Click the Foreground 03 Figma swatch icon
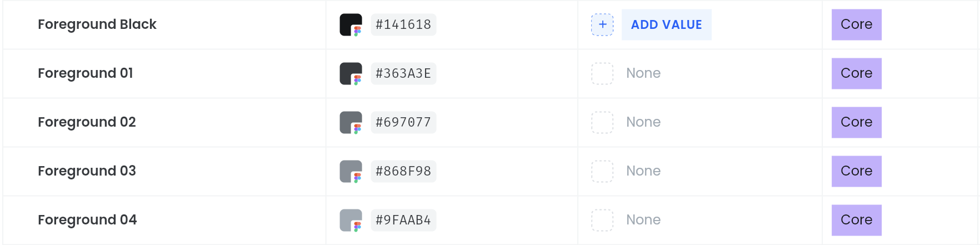 click(351, 172)
